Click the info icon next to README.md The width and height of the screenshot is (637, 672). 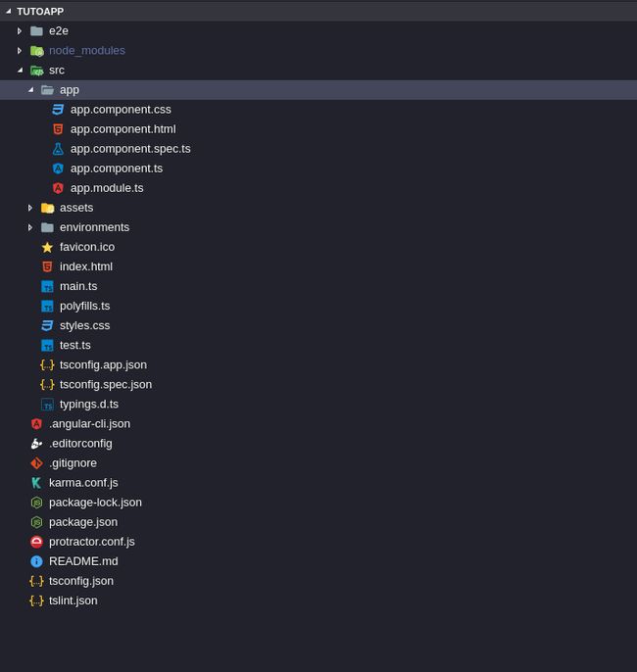tap(36, 561)
